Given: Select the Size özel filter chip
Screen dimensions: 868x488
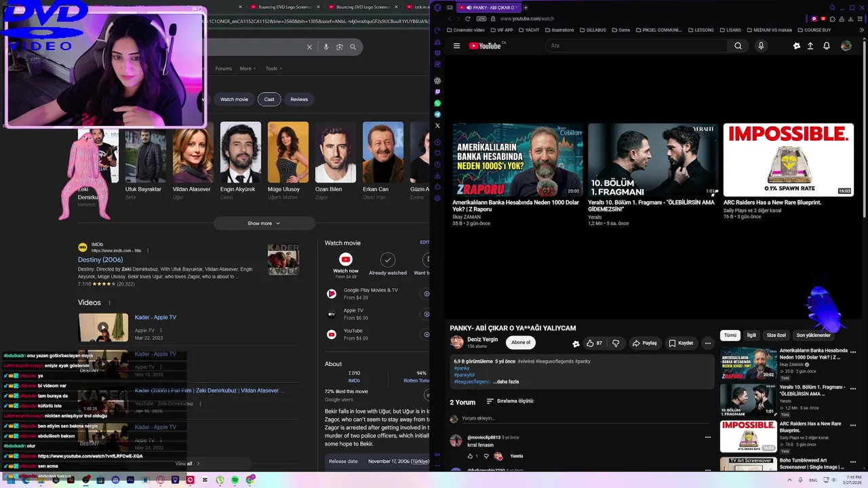Looking at the screenshot, I should tap(776, 335).
